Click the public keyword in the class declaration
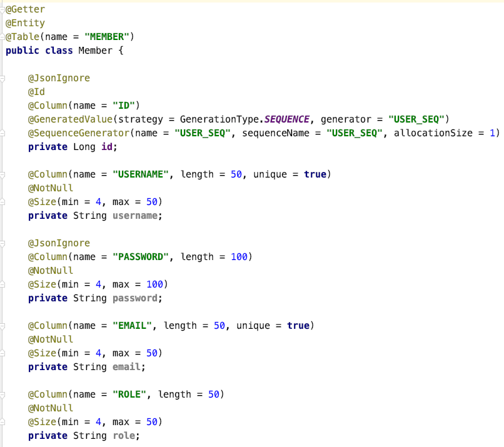504x447 pixels. point(23,51)
